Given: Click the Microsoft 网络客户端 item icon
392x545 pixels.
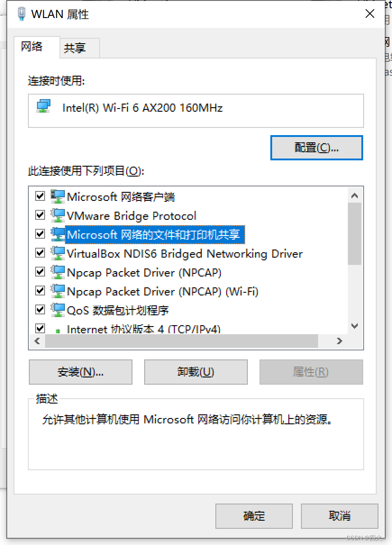Looking at the screenshot, I should click(58, 196).
